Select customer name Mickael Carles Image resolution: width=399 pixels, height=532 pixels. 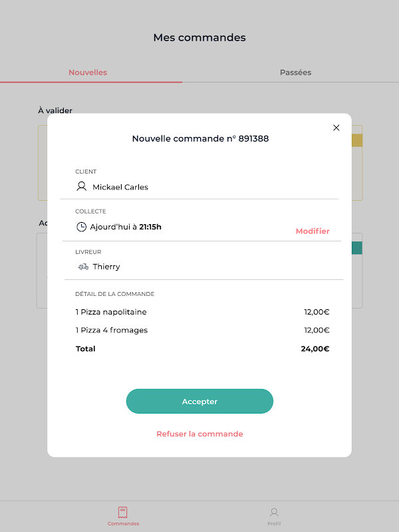120,187
